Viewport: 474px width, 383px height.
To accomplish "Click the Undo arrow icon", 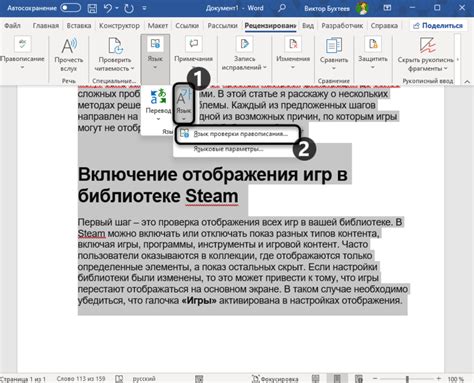I will (108, 8).
